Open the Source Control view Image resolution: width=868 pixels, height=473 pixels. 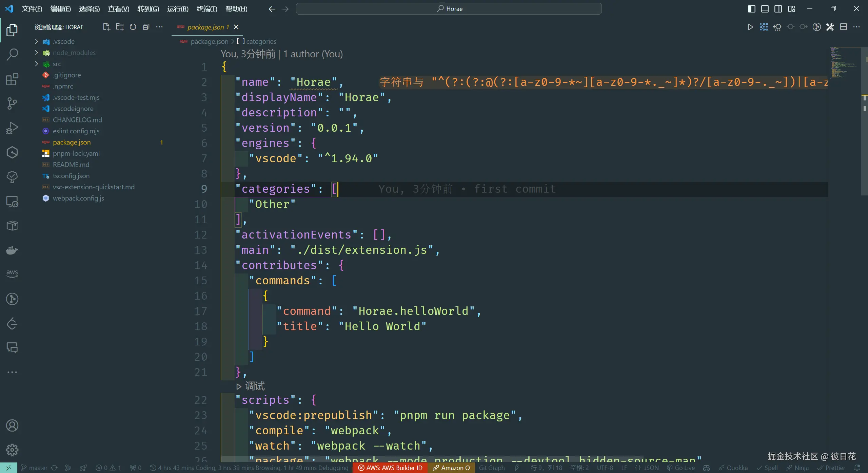pos(12,103)
